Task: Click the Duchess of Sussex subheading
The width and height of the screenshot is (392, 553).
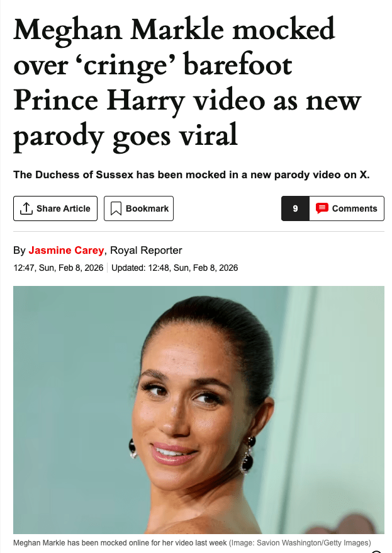Action: click(192, 174)
